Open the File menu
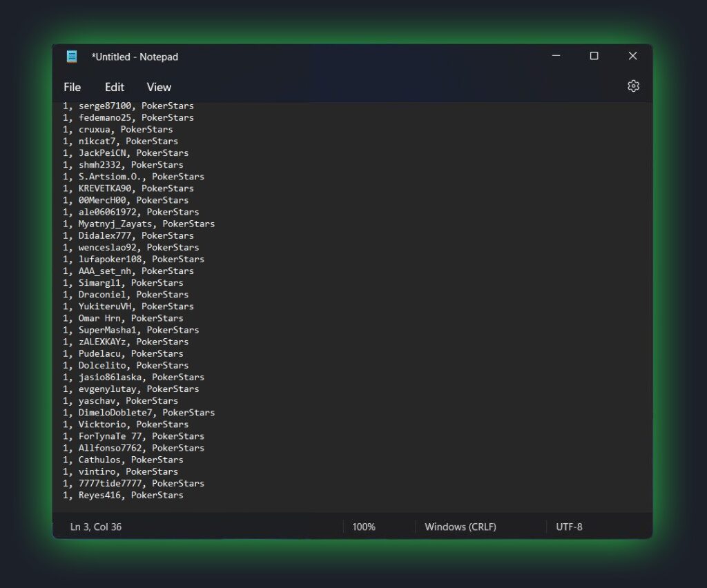This screenshot has width=707, height=588. [72, 87]
